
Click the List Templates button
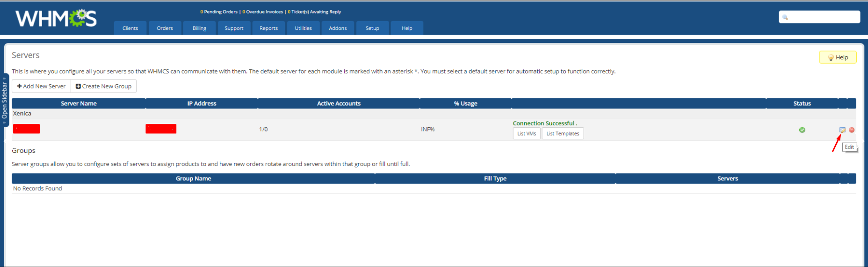(563, 134)
